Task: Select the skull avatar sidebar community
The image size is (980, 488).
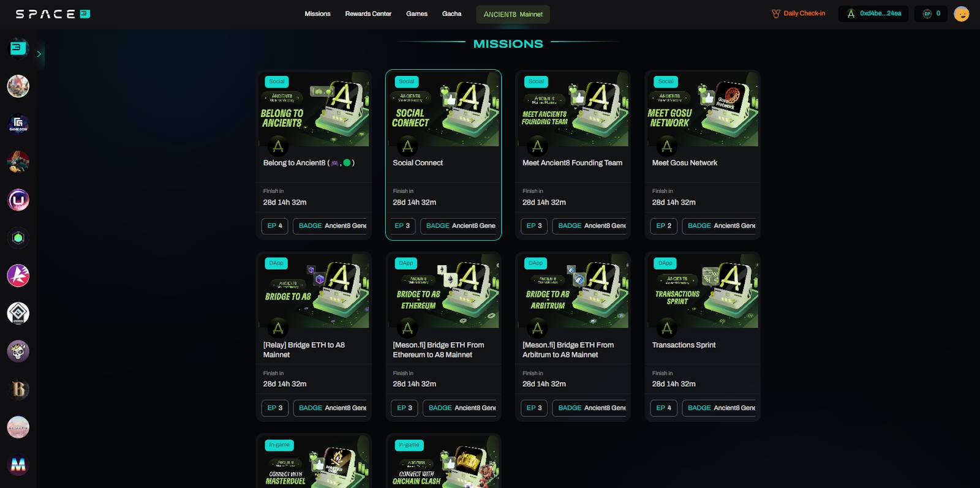Action: pos(18,351)
